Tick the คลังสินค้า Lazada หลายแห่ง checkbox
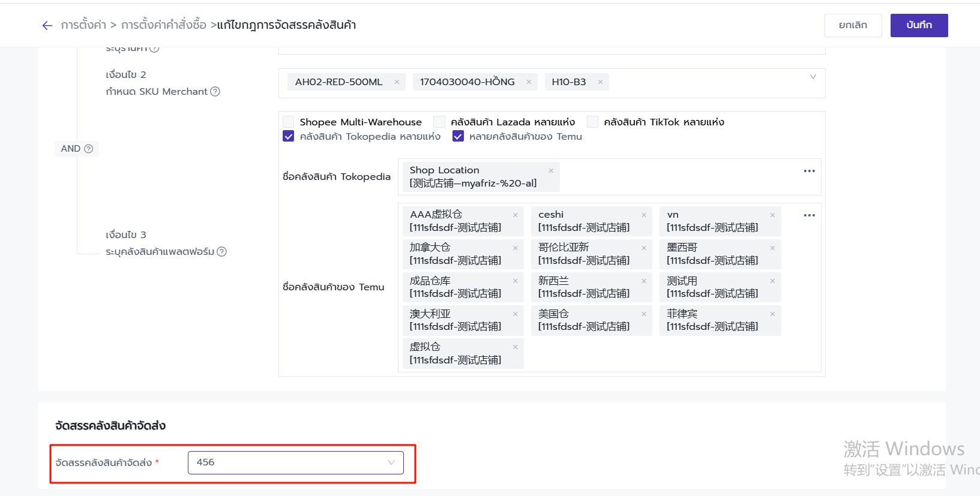Screen dimensions: 980x496 [439, 122]
